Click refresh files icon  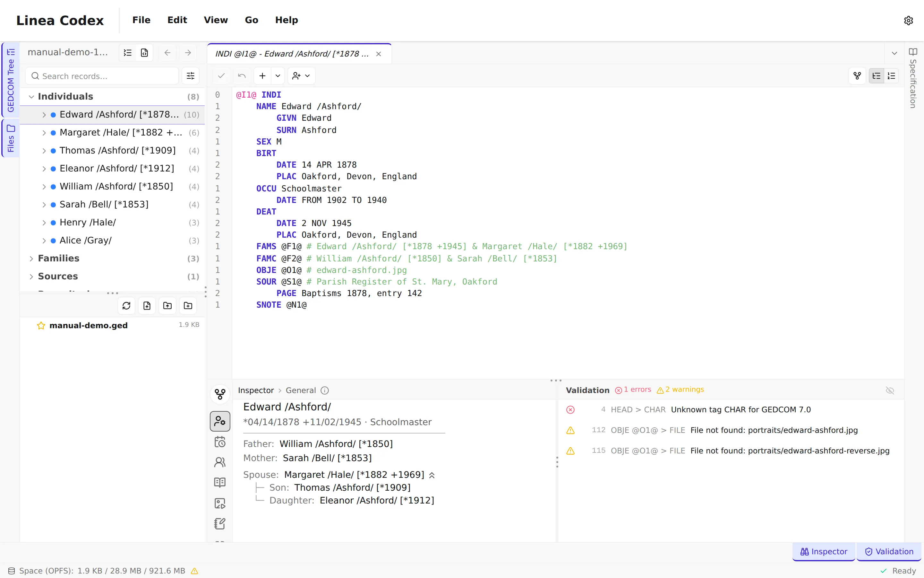(126, 305)
